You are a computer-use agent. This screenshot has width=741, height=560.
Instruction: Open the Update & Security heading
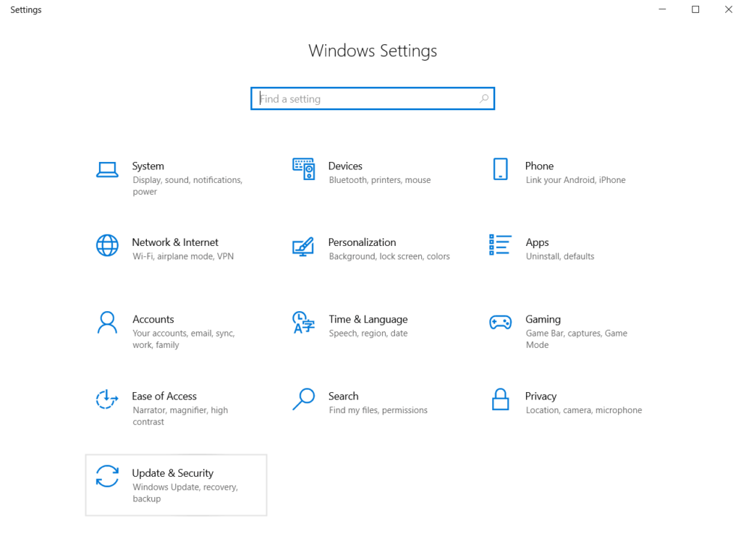pos(172,473)
